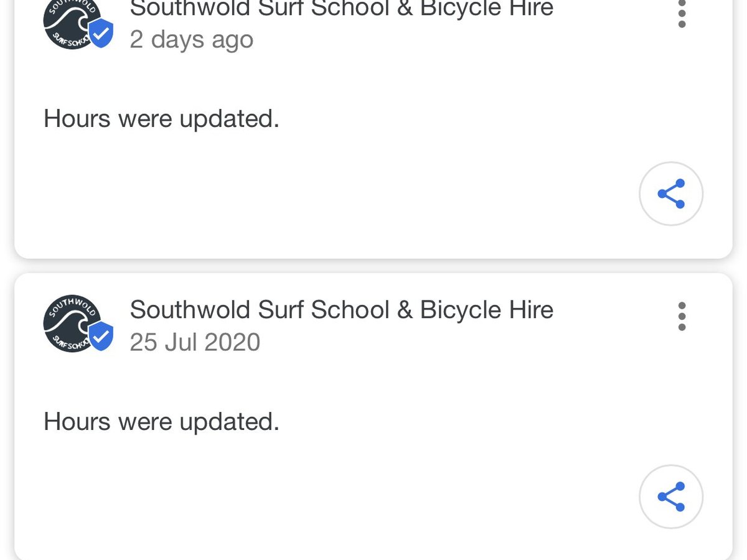Open three-dot menu on 25 Jul 2020 post

pyautogui.click(x=682, y=316)
